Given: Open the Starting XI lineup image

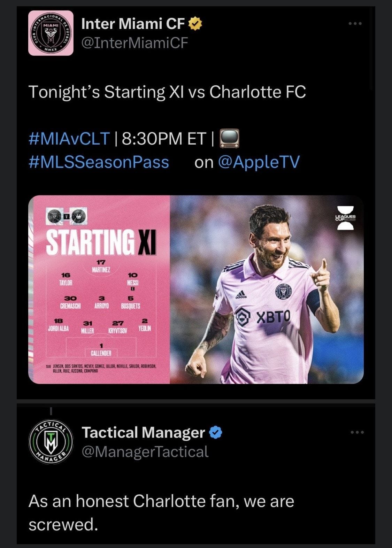Looking at the screenshot, I should point(196,290).
